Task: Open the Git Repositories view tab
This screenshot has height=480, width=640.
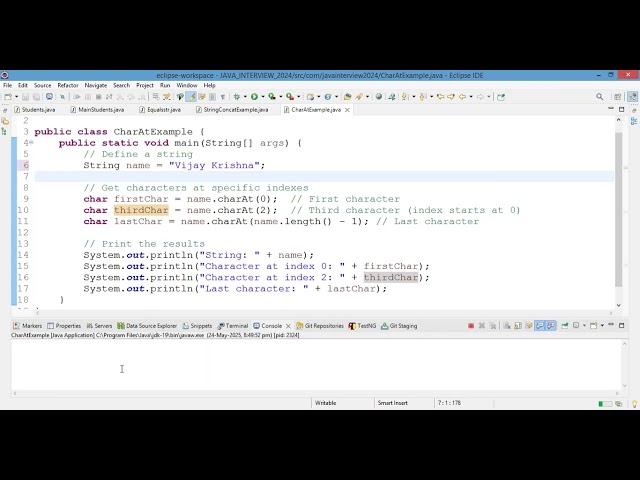Action: 320,326
